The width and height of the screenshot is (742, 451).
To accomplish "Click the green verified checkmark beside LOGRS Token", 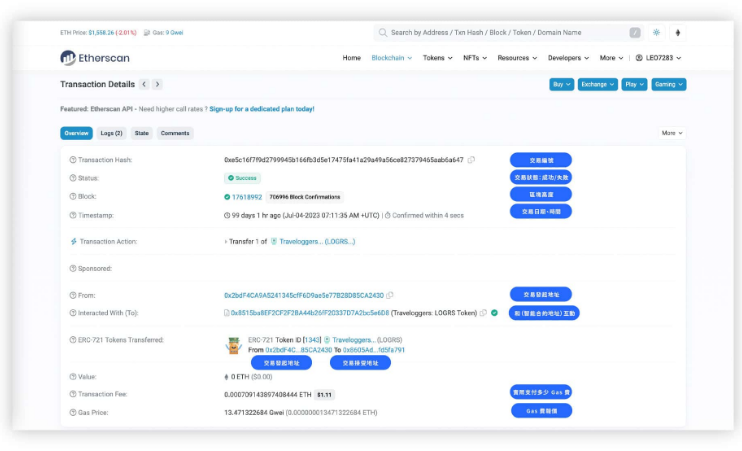I will click(x=495, y=313).
